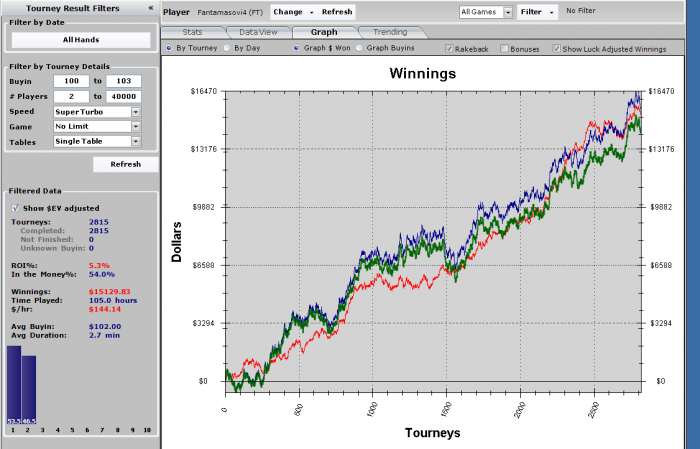The height and width of the screenshot is (449, 700).
Task: Click the All Hands date filter button
Action: 81,40
